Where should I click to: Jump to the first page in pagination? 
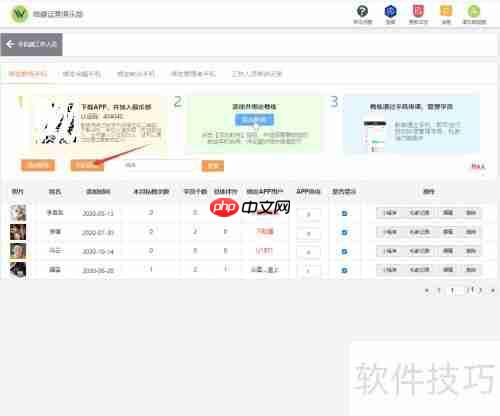point(426,291)
